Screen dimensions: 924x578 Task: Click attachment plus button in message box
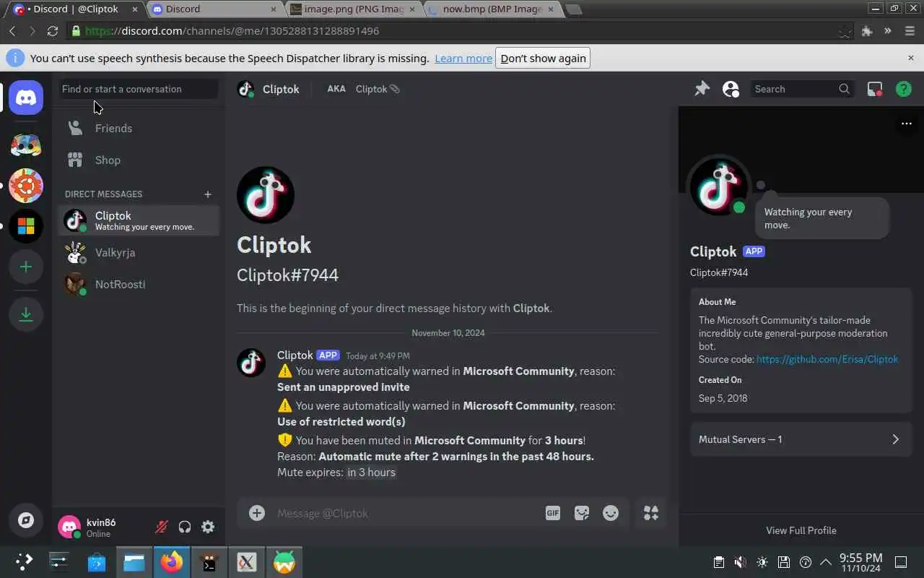(x=257, y=513)
